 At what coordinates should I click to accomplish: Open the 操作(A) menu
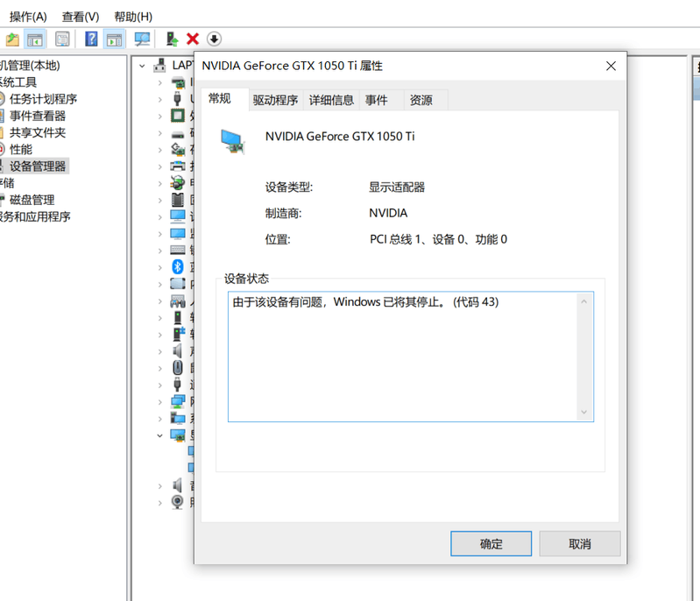coord(28,17)
